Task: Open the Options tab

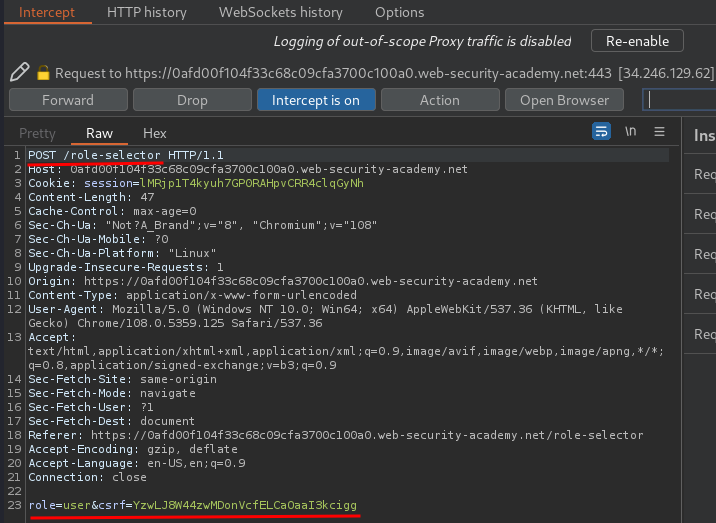Action: [x=400, y=12]
